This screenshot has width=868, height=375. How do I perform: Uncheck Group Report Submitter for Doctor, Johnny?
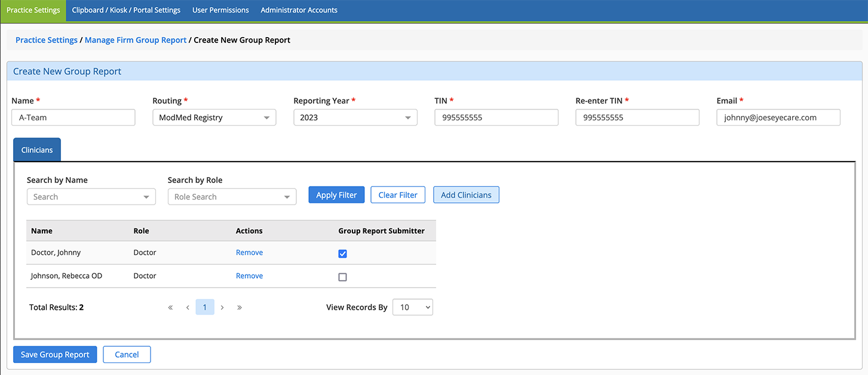point(342,254)
